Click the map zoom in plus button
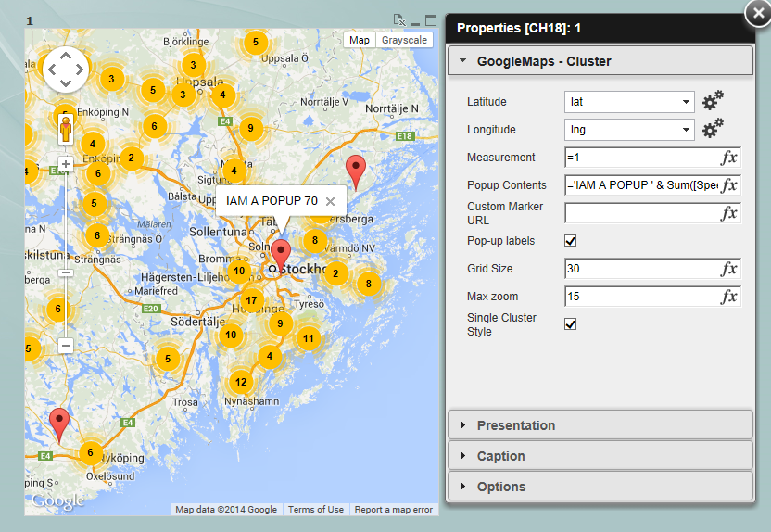771x532 pixels. [66, 164]
